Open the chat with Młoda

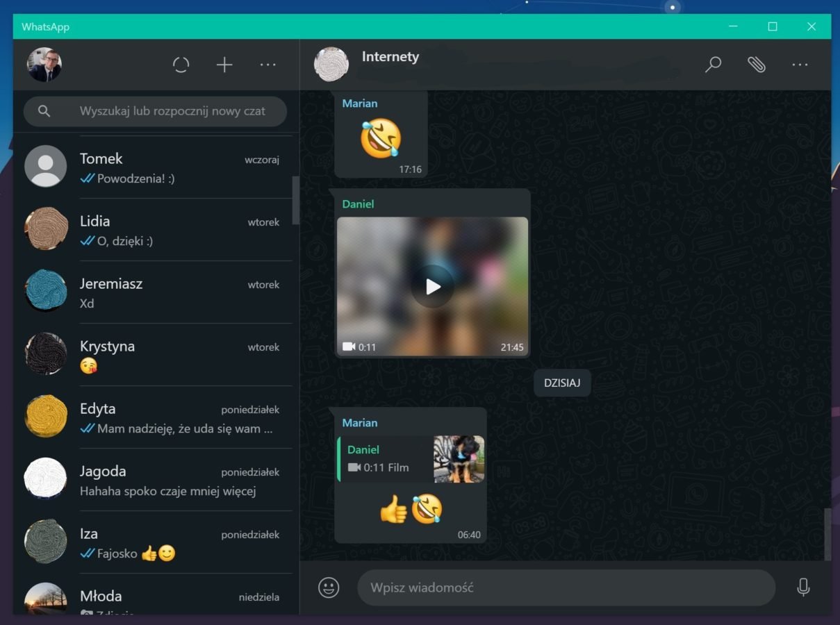[156, 594]
